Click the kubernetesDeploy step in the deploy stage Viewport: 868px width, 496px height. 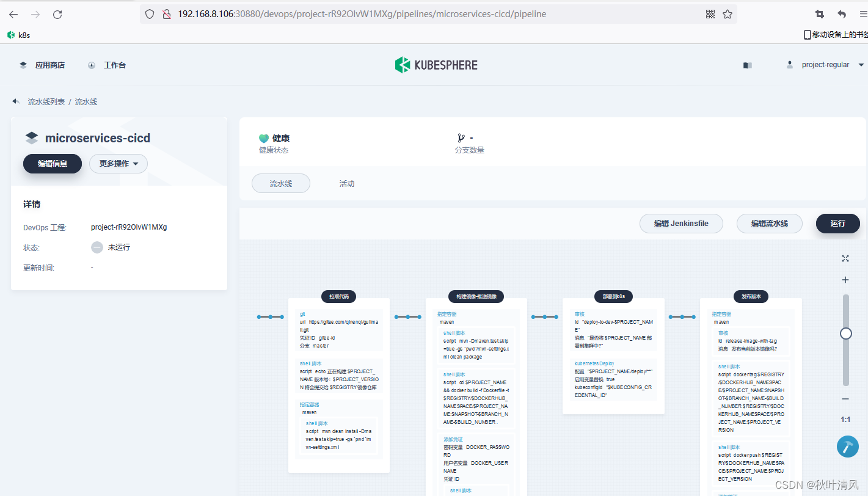tap(613, 379)
